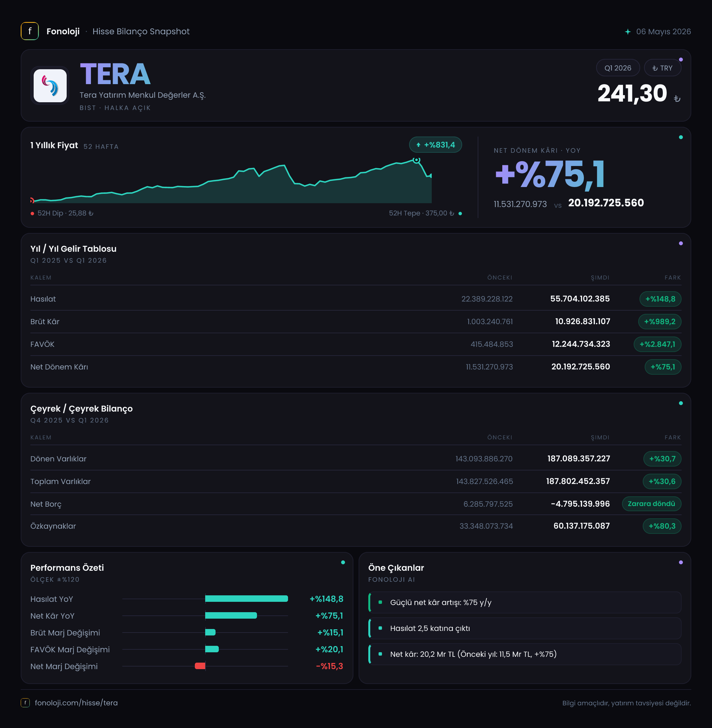Click the Fonoloji 'f' logo icon in header
712x728 pixels.
point(29,31)
